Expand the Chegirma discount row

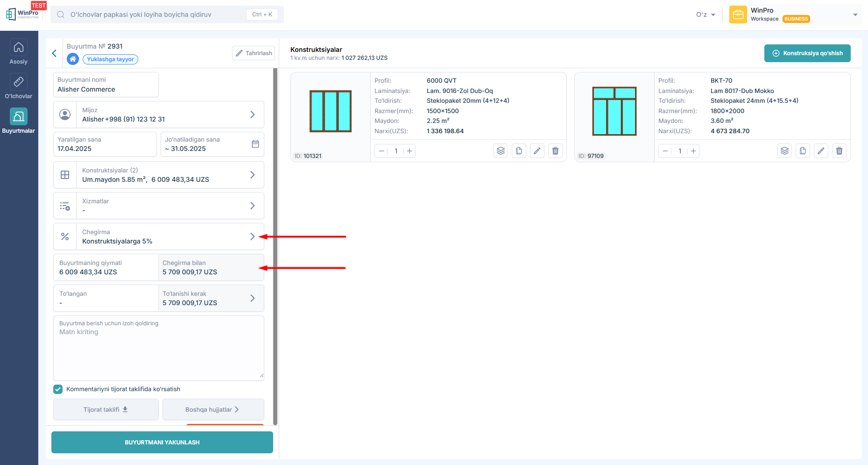(x=252, y=236)
